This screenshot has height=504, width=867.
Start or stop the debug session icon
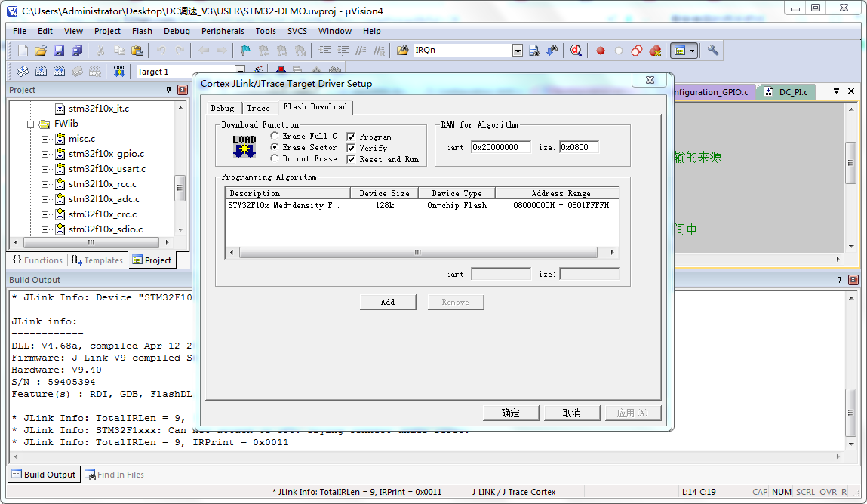pyautogui.click(x=576, y=51)
